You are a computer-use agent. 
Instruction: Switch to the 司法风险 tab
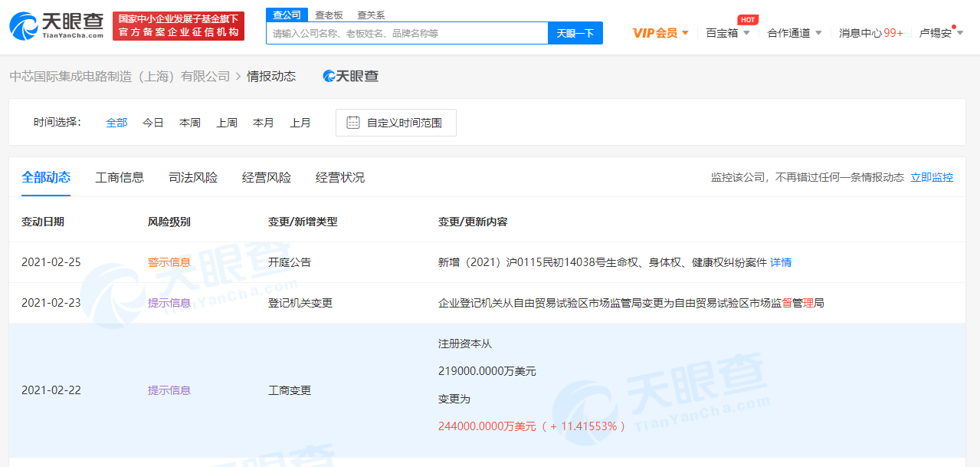pos(193,177)
